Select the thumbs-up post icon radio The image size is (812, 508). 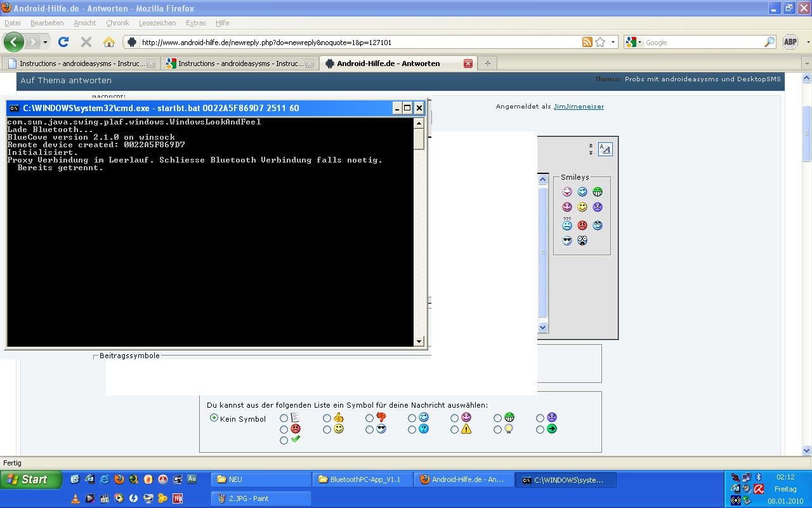click(327, 418)
